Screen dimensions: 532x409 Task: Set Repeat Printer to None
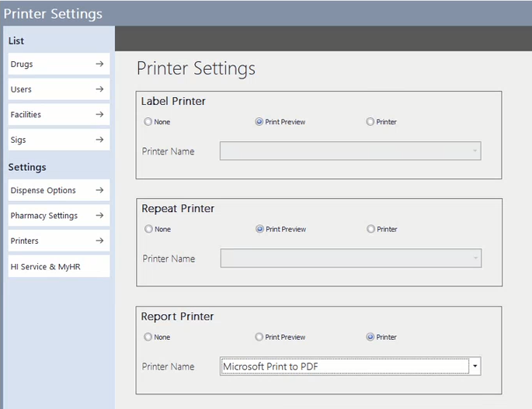(148, 229)
